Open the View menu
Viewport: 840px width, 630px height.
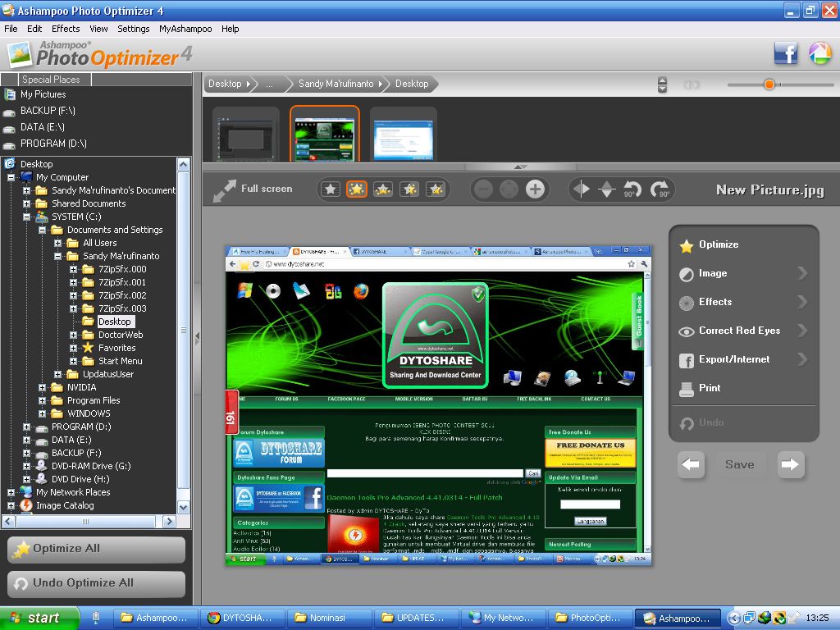click(98, 29)
